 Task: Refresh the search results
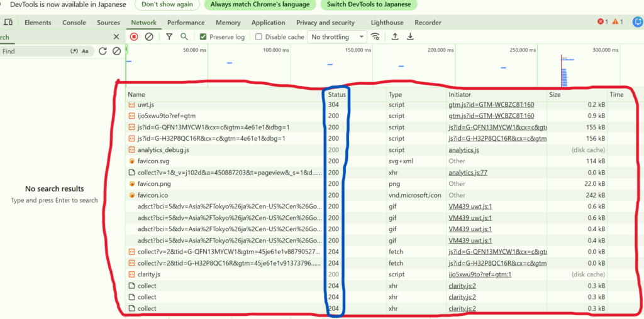tap(103, 51)
